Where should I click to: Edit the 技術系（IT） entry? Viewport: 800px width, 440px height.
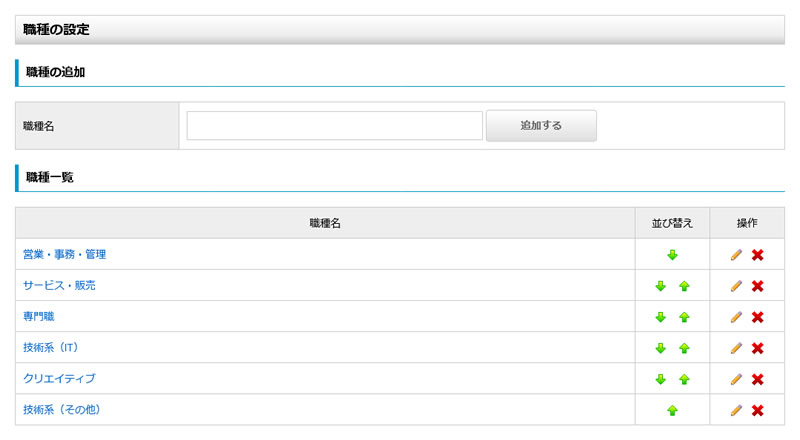point(736,348)
